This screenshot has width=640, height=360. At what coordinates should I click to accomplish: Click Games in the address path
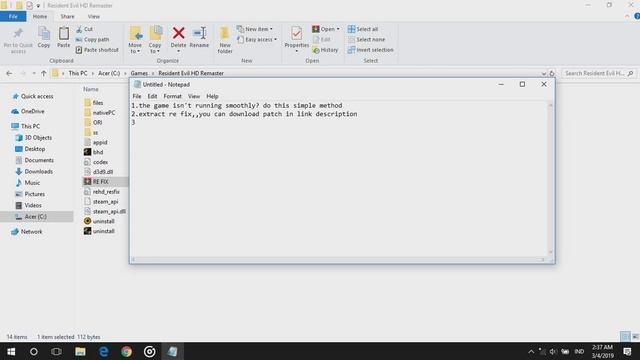click(x=139, y=73)
